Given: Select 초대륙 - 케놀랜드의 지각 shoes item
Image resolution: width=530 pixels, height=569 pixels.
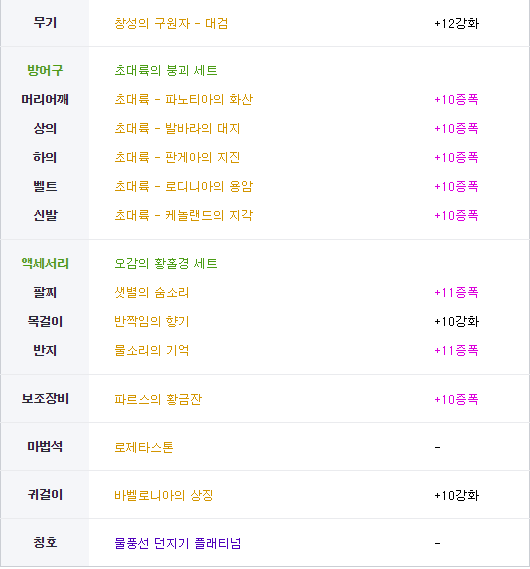Looking at the screenshot, I should tap(184, 216).
